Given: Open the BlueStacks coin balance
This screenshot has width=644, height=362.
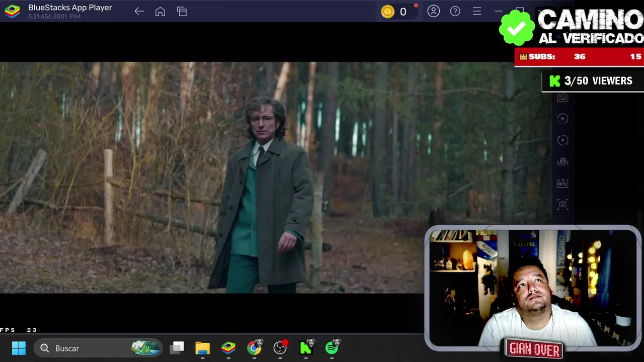Looking at the screenshot, I should [395, 12].
